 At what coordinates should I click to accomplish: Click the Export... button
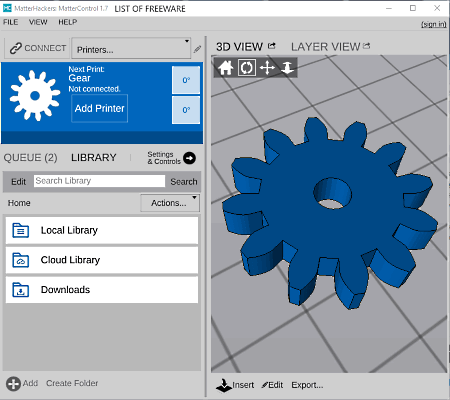pyautogui.click(x=307, y=385)
